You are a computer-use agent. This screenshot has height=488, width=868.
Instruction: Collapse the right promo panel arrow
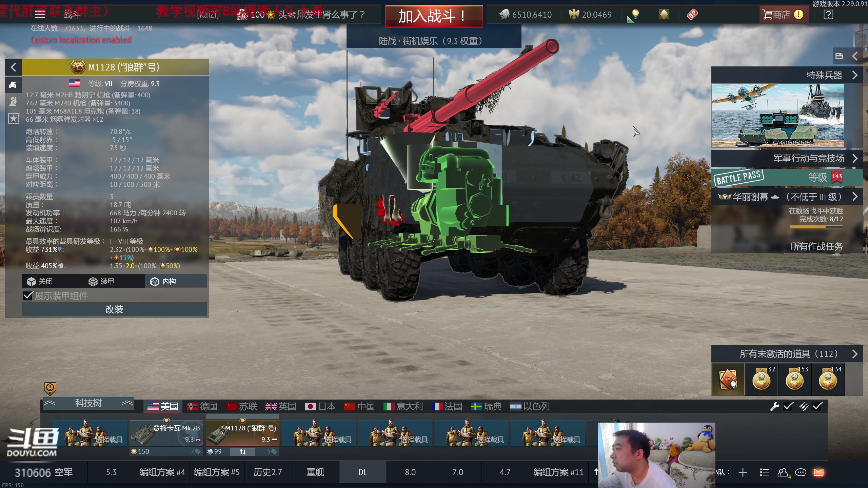click(855, 56)
